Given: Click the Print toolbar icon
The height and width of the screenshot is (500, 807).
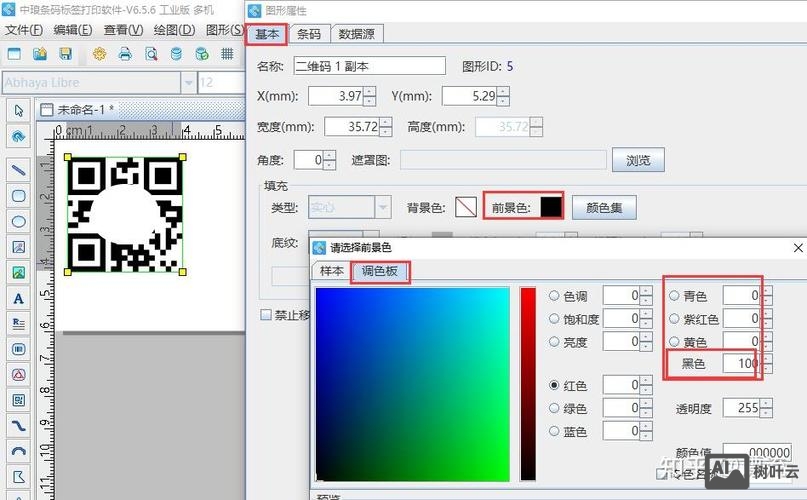Looking at the screenshot, I should pos(125,54).
